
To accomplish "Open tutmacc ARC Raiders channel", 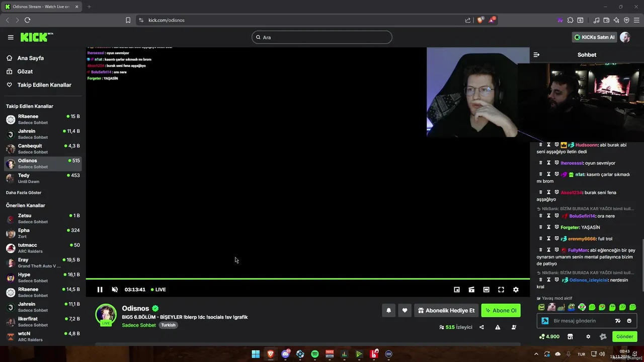I will pos(43,248).
